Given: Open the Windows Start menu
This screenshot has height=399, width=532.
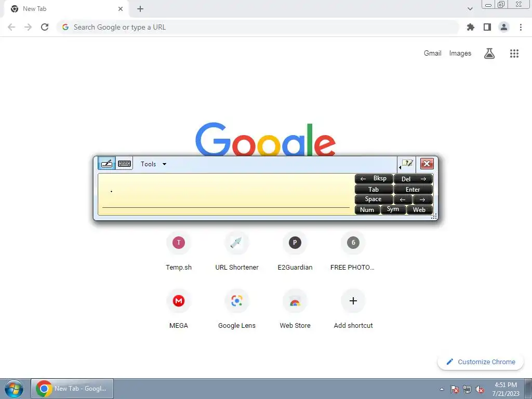Looking at the screenshot, I should [14, 389].
